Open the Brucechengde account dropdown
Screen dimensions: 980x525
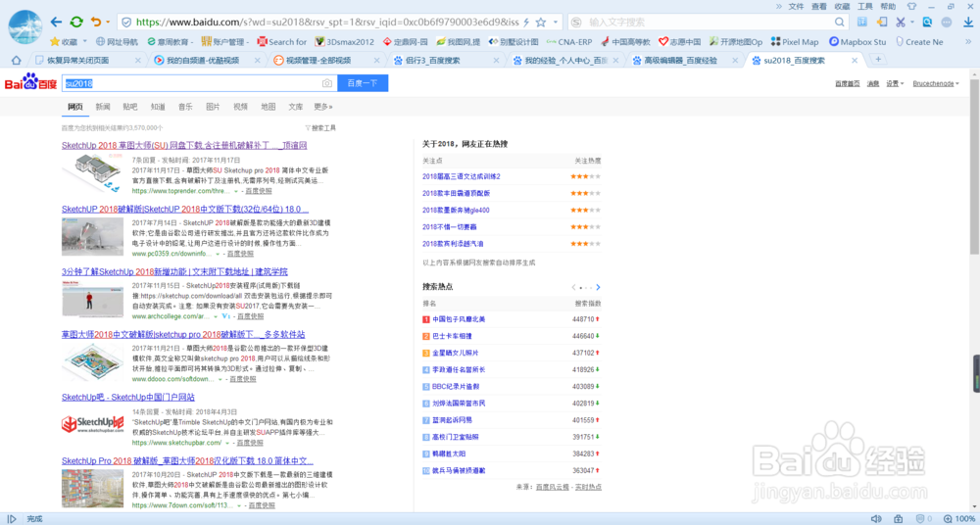pyautogui.click(x=936, y=84)
